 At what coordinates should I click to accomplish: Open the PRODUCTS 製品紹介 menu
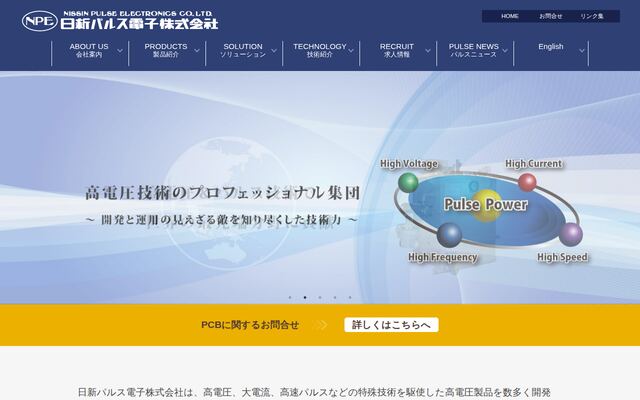pos(167,50)
